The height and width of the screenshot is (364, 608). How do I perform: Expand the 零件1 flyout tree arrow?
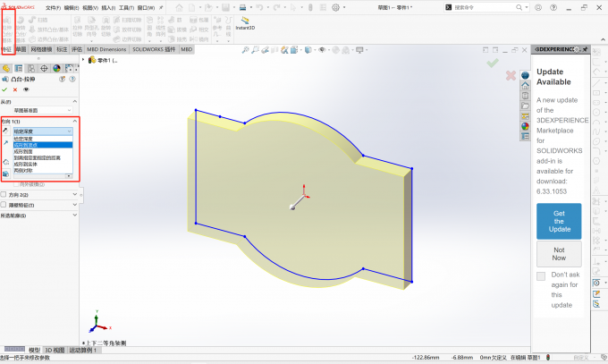[x=83, y=60]
